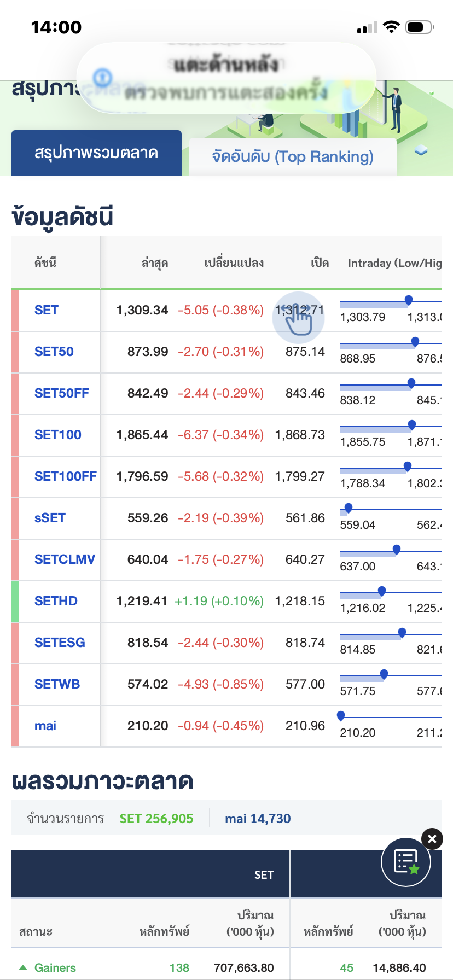Screen dimensions: 453x980
Task: Open the SET50FF index link
Action: click(62, 393)
